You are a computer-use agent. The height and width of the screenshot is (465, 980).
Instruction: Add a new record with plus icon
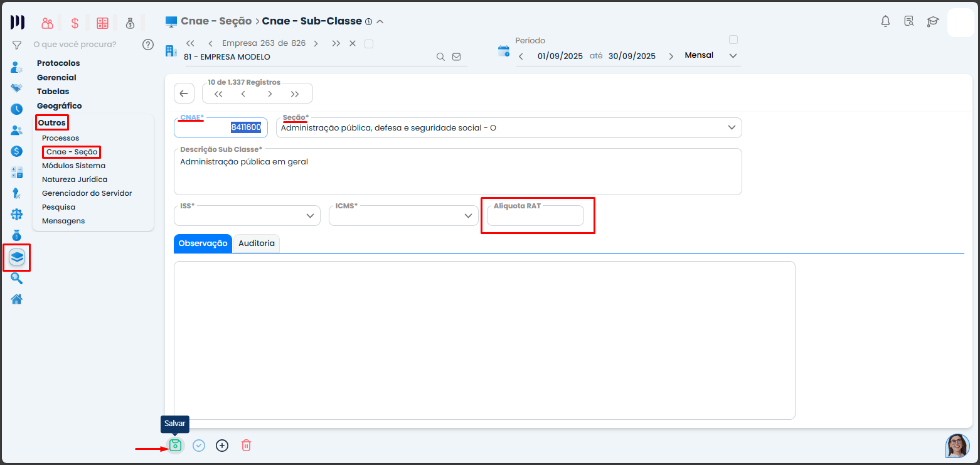222,446
